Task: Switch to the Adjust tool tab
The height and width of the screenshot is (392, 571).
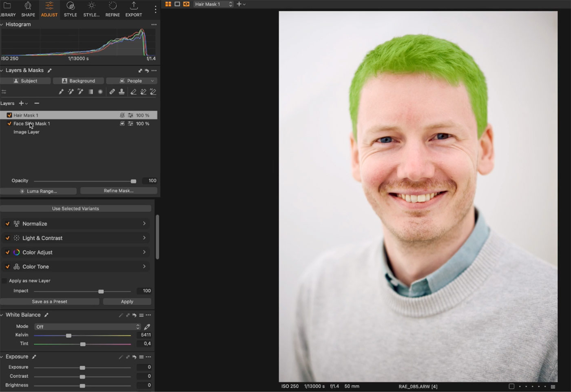Action: (49, 9)
